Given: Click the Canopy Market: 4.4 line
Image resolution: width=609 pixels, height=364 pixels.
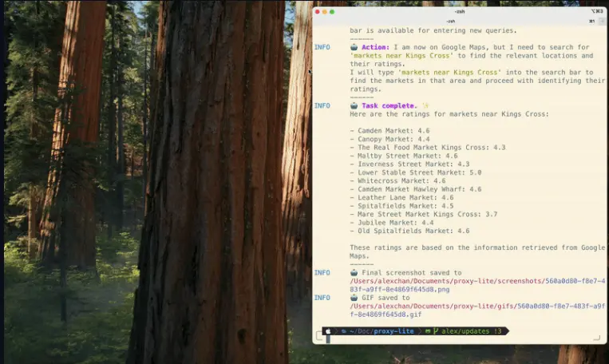Looking at the screenshot, I should click(x=390, y=139).
